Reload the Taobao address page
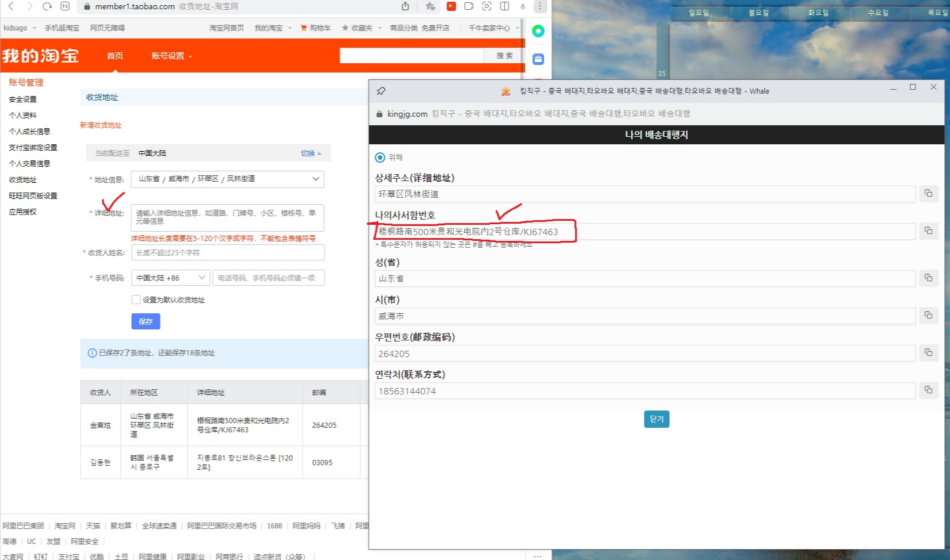950x560 pixels. (x=47, y=6)
